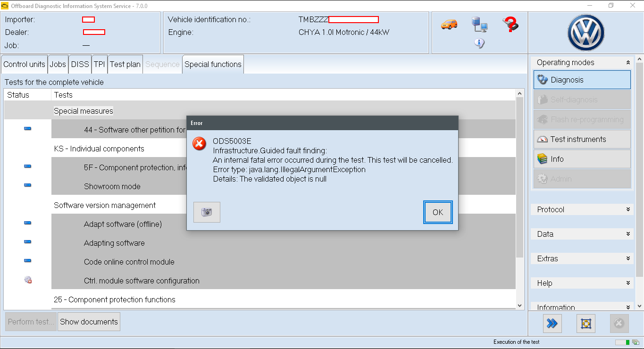
Task: Click the monitor icon in status bar
Action: [636, 342]
